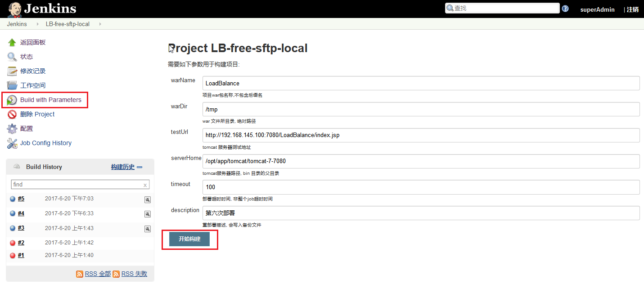Select Build with Parameters in sidebar

pyautogui.click(x=50, y=100)
